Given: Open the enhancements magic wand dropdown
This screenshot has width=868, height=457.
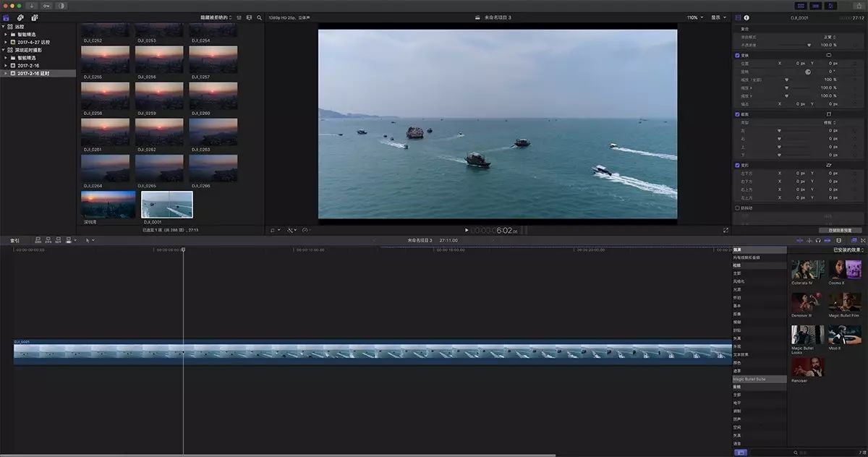Looking at the screenshot, I should [x=292, y=230].
